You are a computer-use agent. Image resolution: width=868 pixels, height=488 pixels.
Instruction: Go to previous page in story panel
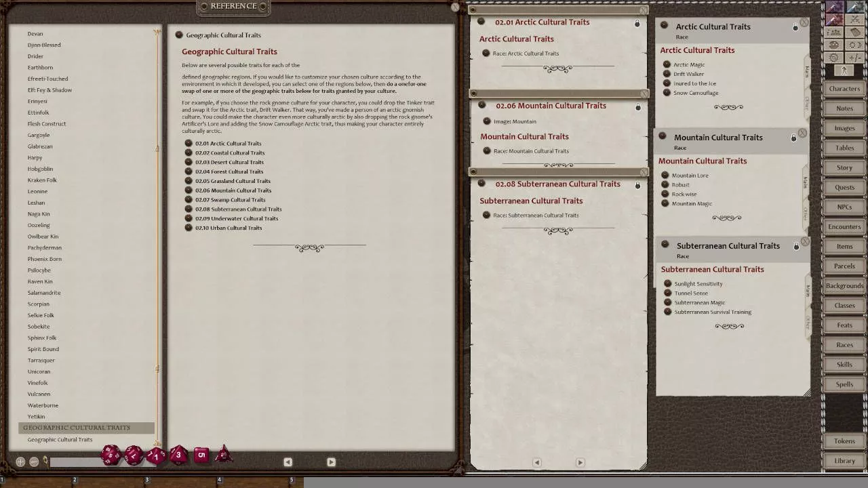(536, 463)
